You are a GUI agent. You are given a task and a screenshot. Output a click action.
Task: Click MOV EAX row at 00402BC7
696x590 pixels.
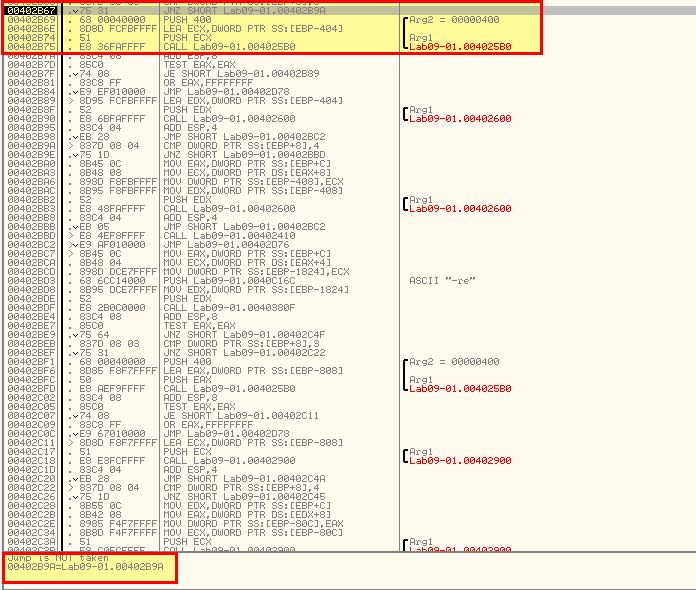point(247,253)
